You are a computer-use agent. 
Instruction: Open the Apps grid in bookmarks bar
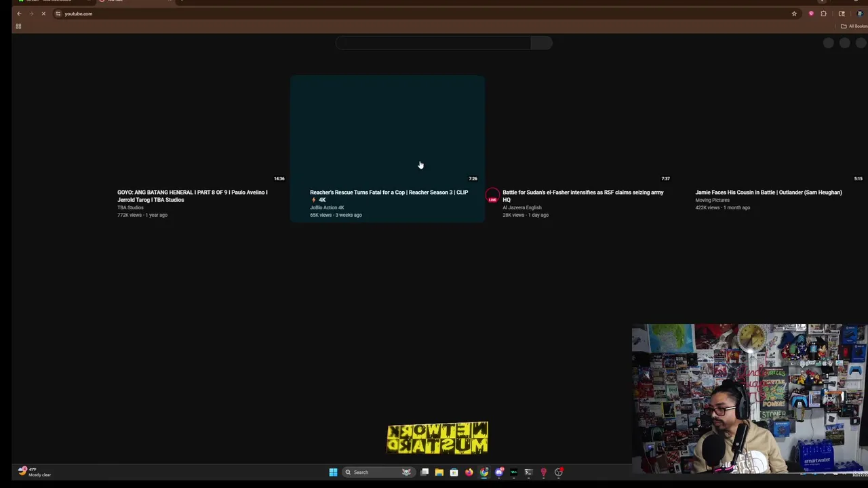pyautogui.click(x=18, y=26)
